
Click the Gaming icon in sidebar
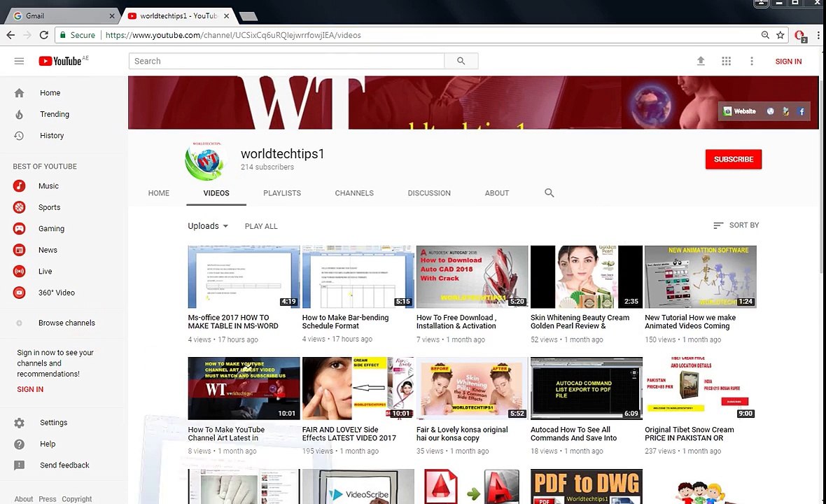[x=19, y=229]
